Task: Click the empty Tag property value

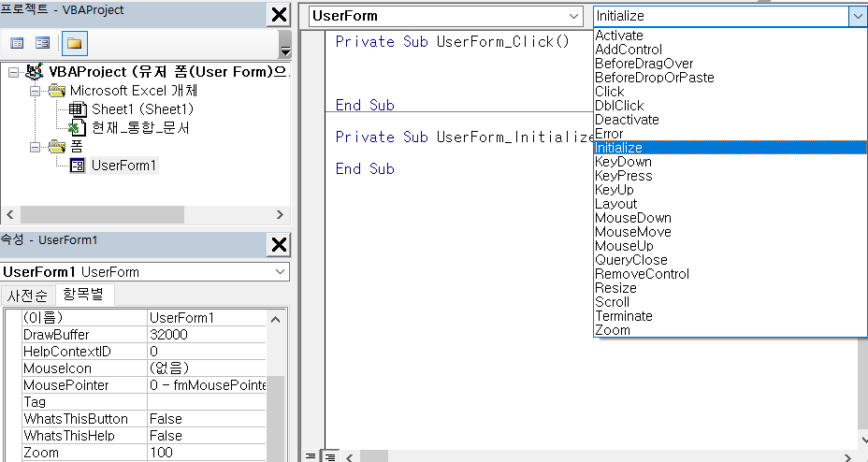Action: coord(207,402)
